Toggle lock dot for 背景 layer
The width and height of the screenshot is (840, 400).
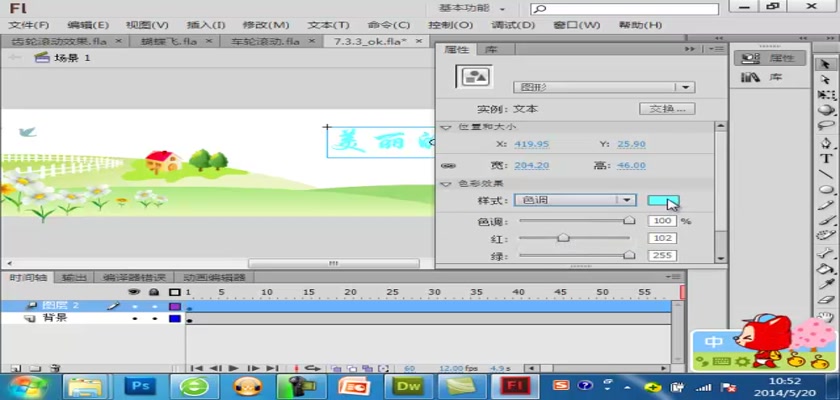(x=154, y=319)
